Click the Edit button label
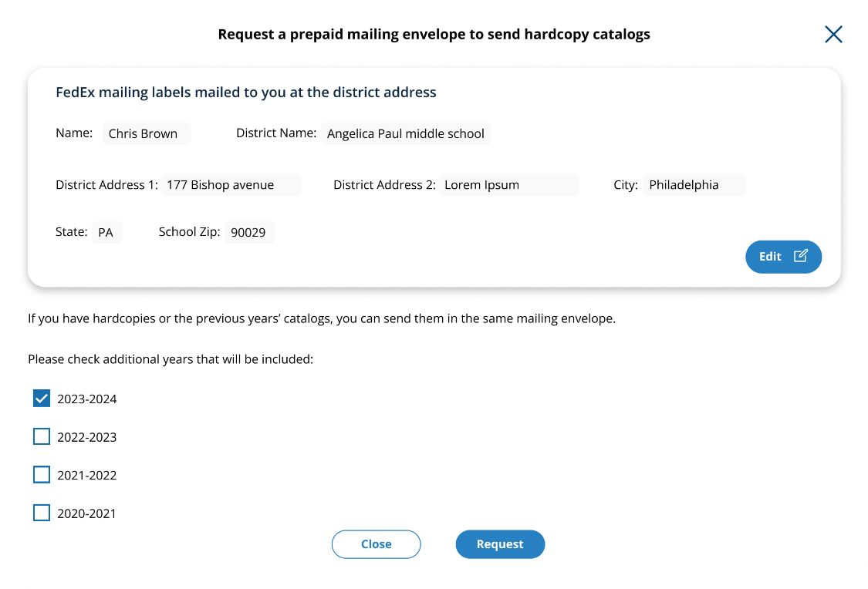The width and height of the screenshot is (868, 589). tap(770, 257)
